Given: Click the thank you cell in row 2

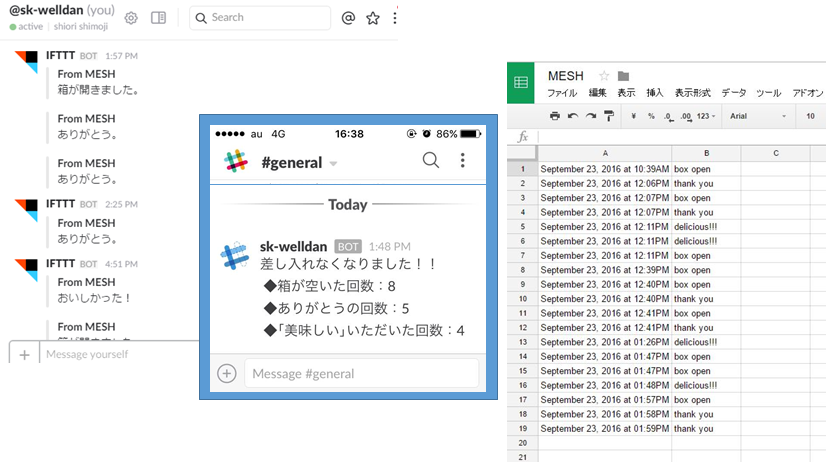Looking at the screenshot, I should click(706, 183).
